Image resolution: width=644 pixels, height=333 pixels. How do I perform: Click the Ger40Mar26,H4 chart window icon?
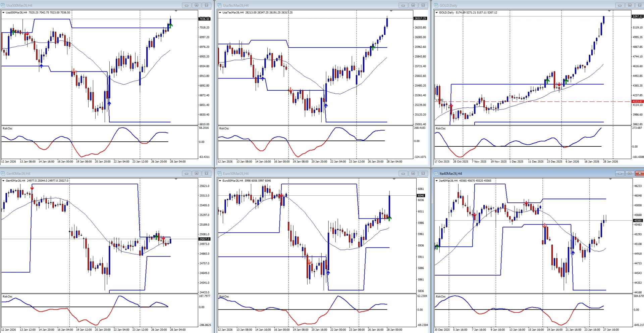[x=3, y=174]
